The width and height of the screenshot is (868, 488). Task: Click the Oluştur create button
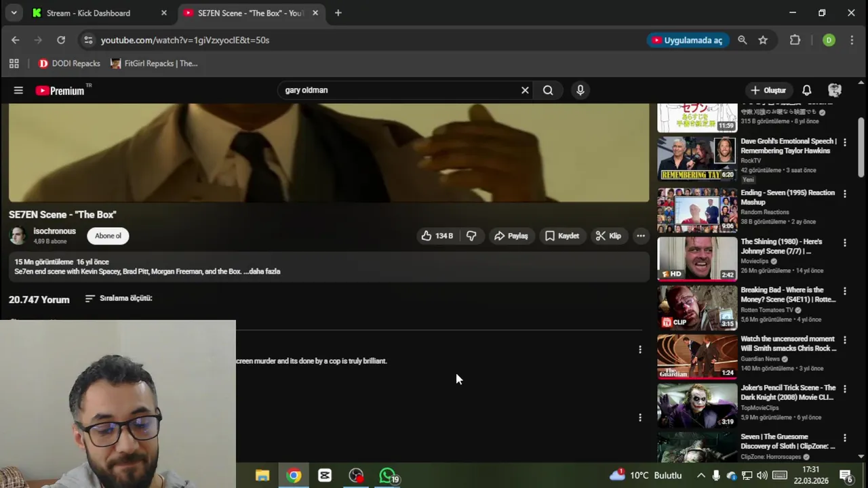[768, 90]
